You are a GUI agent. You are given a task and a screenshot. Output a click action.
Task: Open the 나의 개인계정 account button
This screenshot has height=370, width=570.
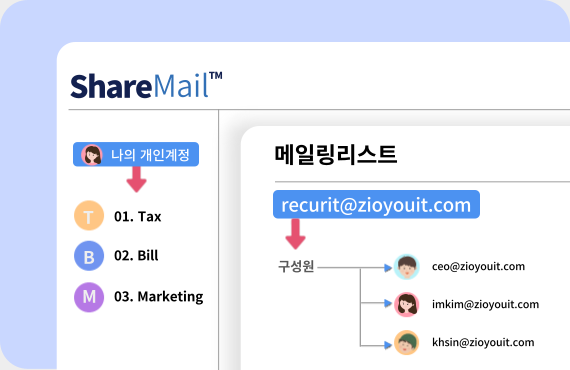click(136, 154)
